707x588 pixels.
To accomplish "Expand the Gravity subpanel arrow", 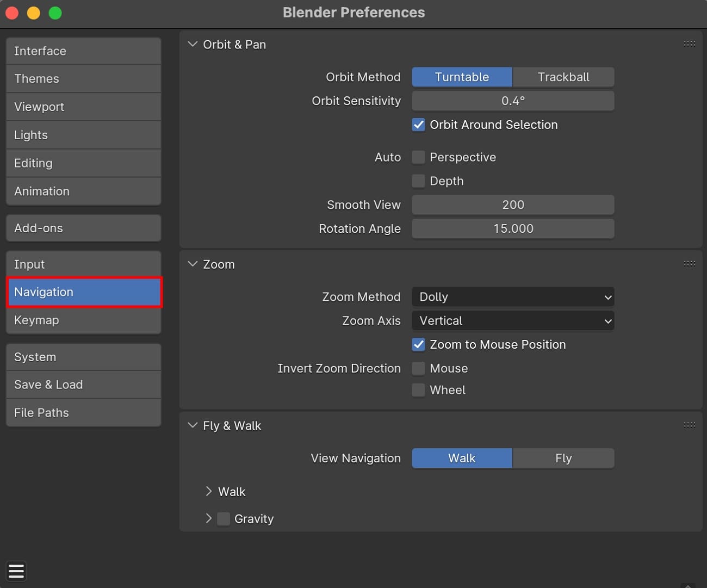I will (x=209, y=518).
